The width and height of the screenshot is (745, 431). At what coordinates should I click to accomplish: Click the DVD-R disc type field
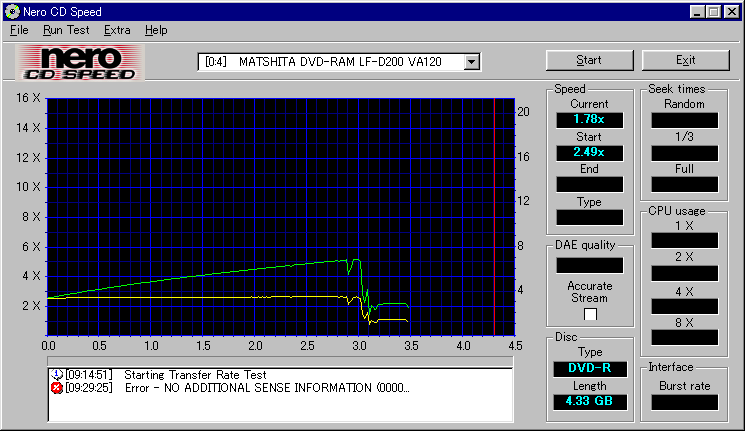[x=589, y=368]
